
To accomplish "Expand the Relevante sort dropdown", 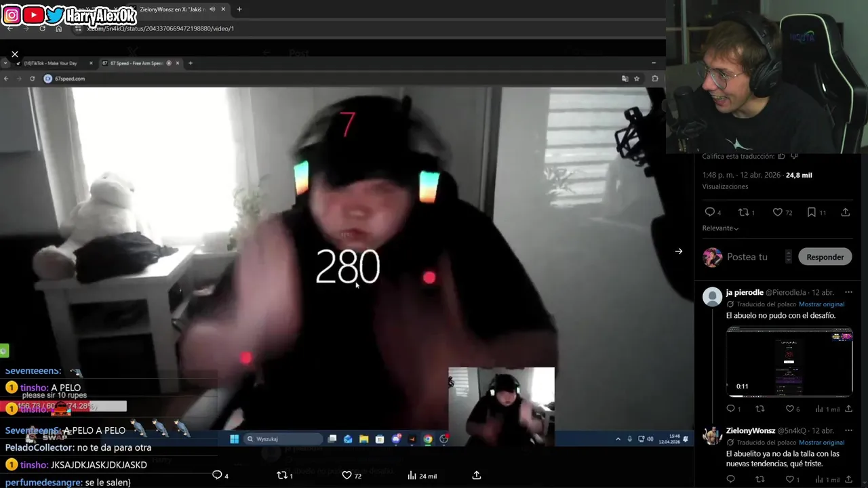I will [720, 228].
